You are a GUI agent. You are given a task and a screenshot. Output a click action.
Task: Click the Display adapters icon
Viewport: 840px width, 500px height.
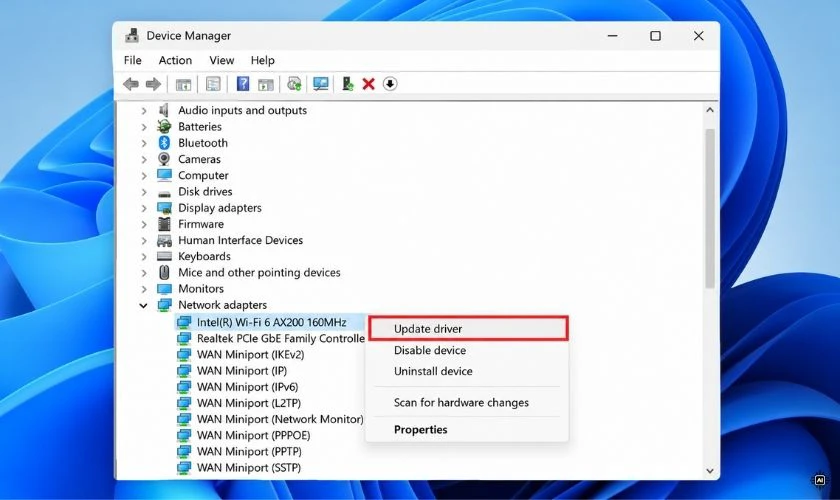point(164,207)
